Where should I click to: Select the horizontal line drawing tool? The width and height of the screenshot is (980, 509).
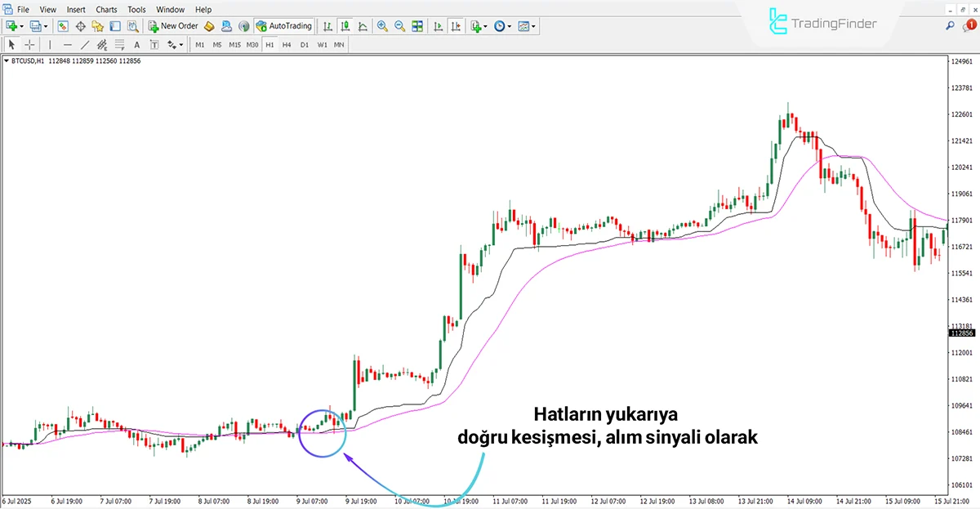point(66,45)
